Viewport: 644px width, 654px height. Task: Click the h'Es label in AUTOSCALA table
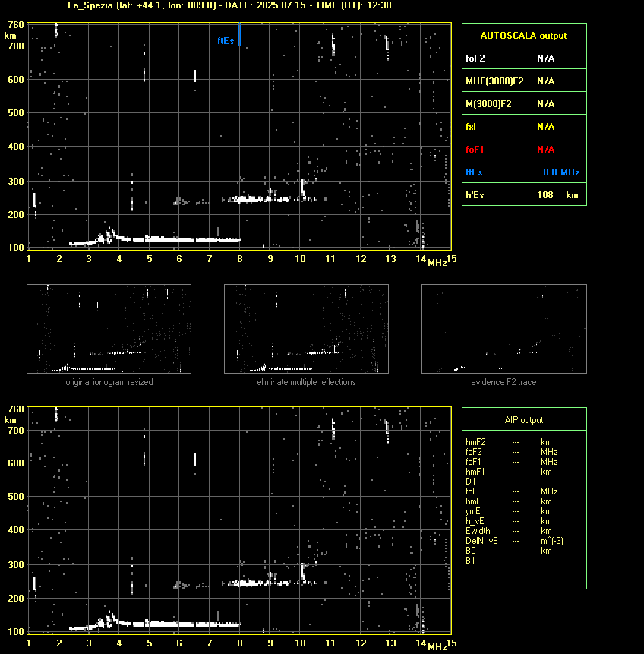click(x=475, y=194)
